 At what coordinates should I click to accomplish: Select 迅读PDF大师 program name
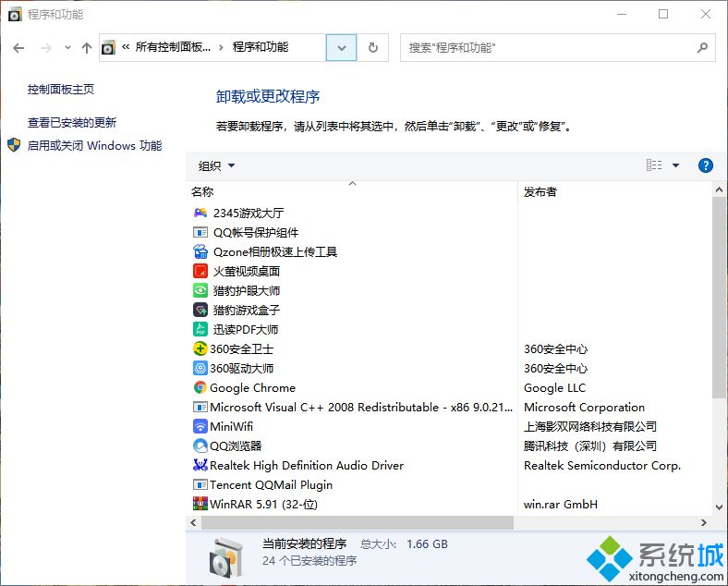246,329
